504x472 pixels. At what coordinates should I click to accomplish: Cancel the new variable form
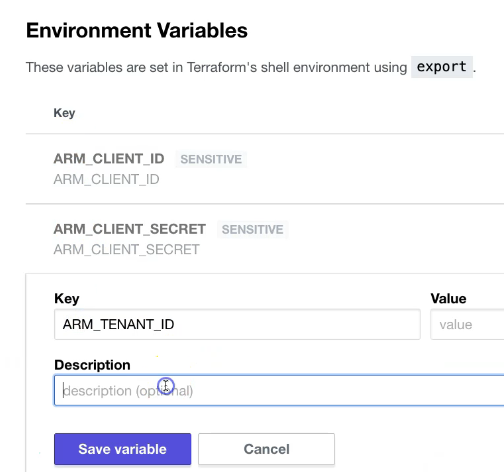point(266,449)
